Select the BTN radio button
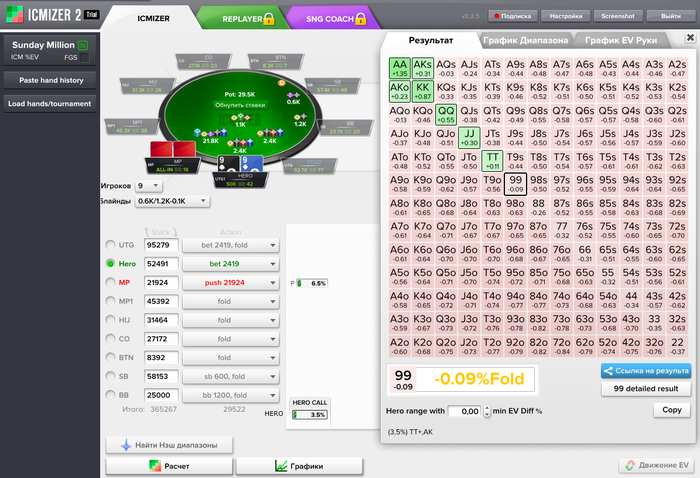This screenshot has width=700, height=478. pos(110,357)
